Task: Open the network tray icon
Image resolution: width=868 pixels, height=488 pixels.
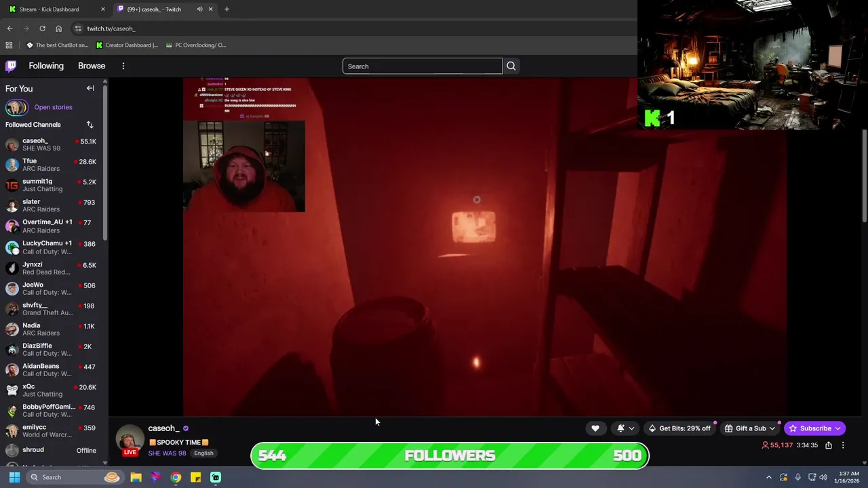Action: click(x=812, y=477)
